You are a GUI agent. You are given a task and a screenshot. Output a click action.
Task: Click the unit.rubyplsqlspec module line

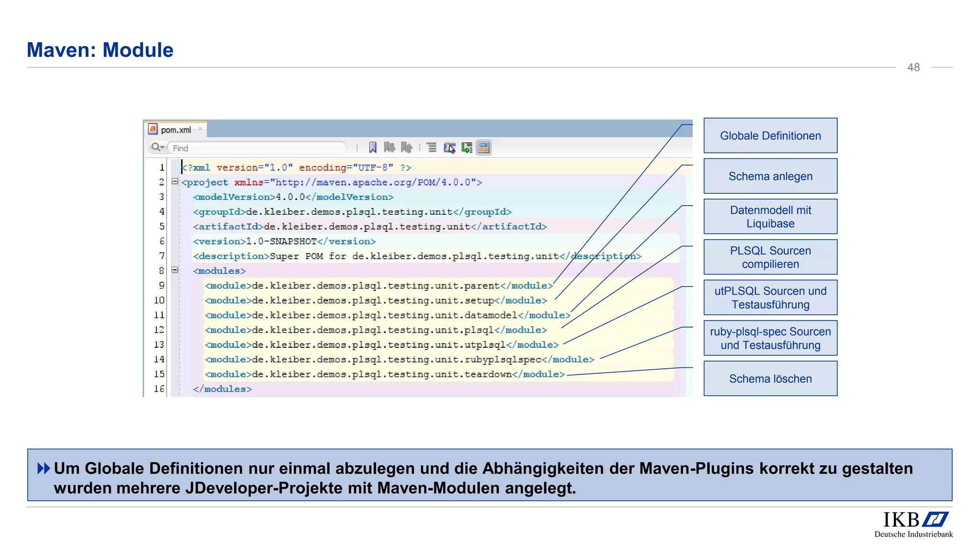[400, 360]
